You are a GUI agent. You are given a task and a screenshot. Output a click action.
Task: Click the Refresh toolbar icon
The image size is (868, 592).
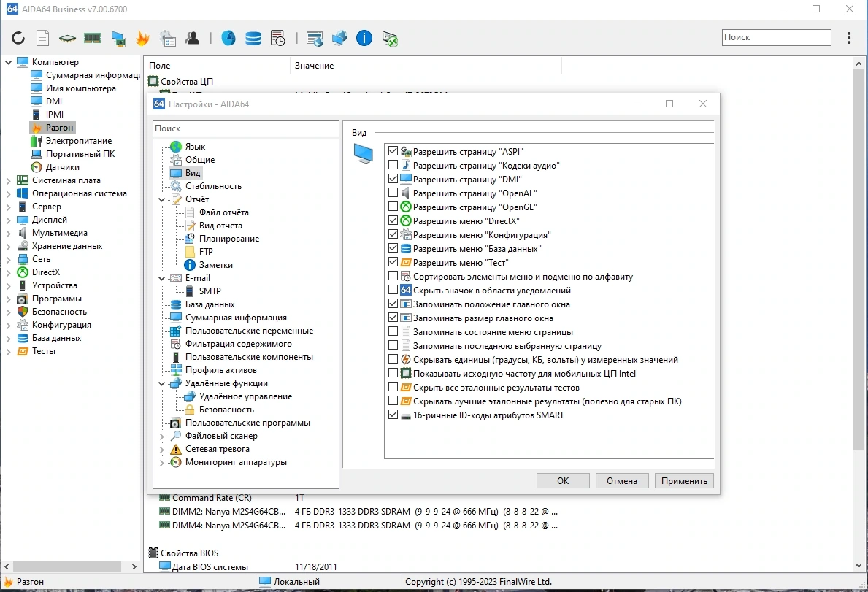pos(18,38)
